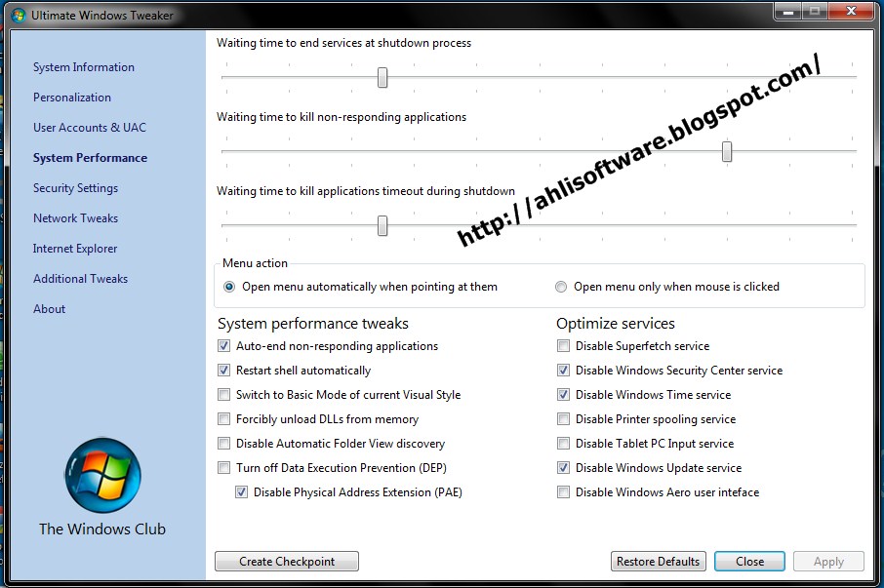Open the Internet Explorer section
884x588 pixels.
[74, 249]
